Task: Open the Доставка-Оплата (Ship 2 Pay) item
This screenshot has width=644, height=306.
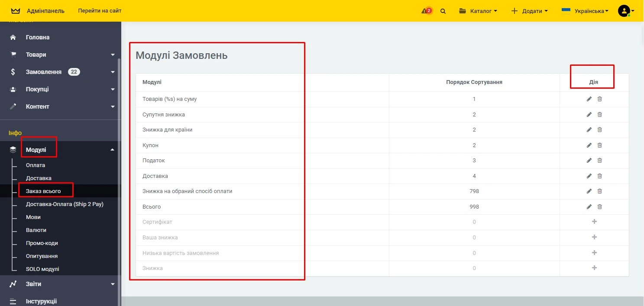Action: (x=65, y=204)
